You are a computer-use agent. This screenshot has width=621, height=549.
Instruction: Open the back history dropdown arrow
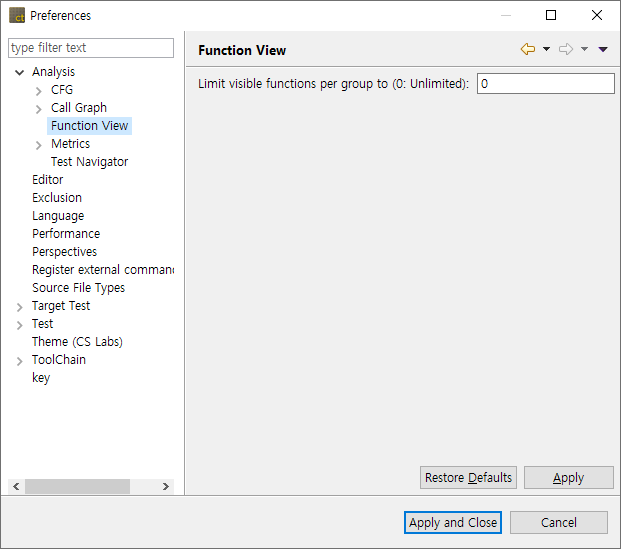click(546, 49)
